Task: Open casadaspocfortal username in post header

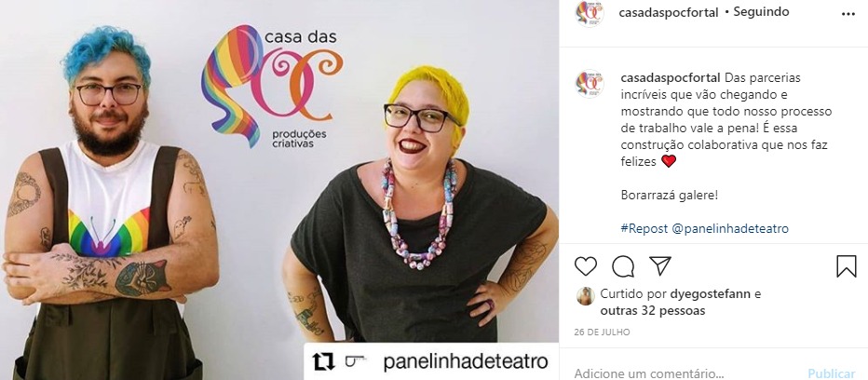Action: click(x=668, y=12)
